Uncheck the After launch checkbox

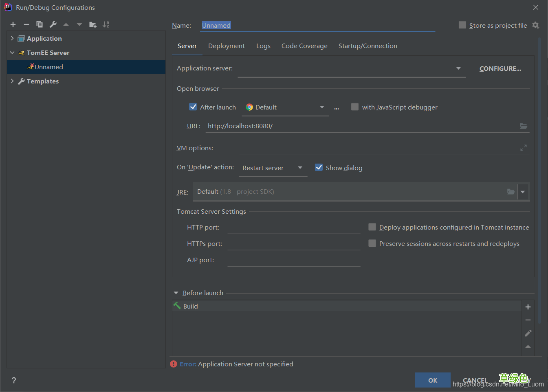tap(193, 107)
